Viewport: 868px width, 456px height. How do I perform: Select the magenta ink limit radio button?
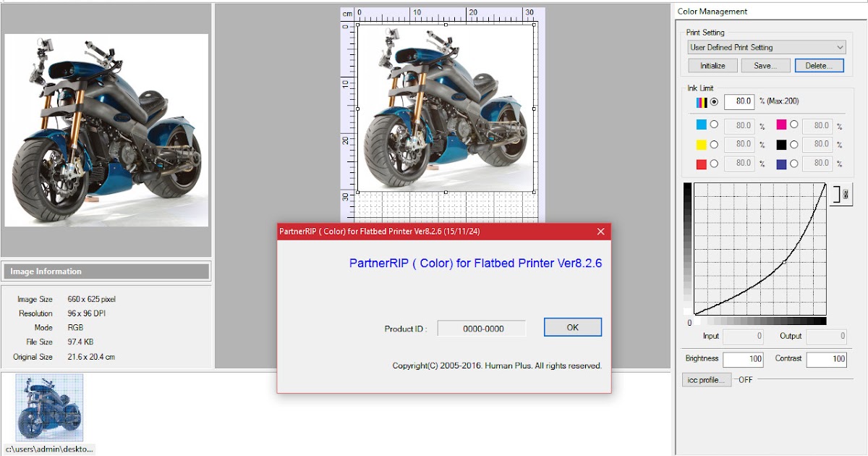[x=793, y=125]
